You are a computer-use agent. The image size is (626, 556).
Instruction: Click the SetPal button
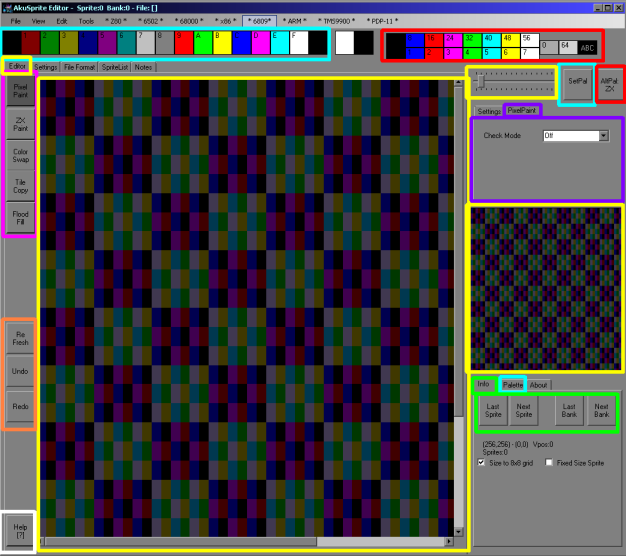click(577, 82)
